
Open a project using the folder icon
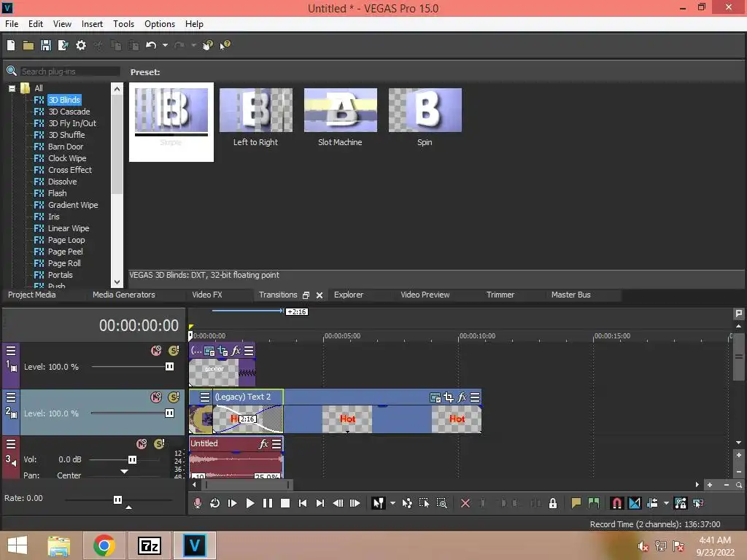[28, 45]
